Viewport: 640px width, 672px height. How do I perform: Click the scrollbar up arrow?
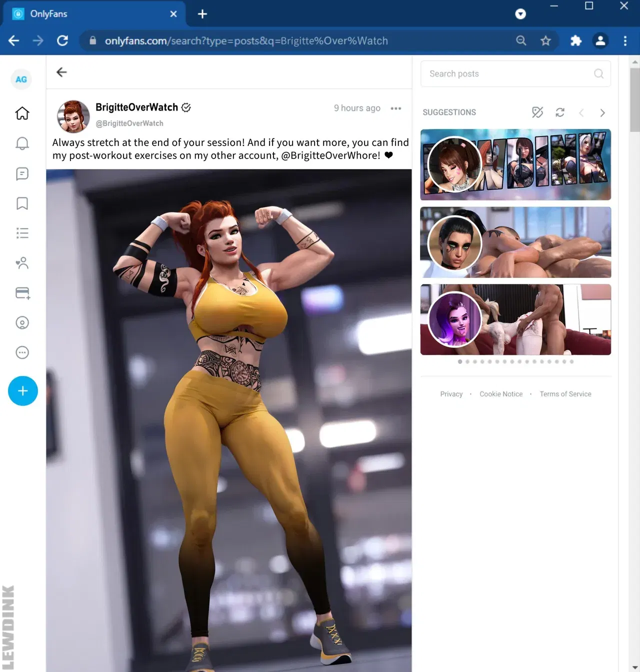coord(635,62)
